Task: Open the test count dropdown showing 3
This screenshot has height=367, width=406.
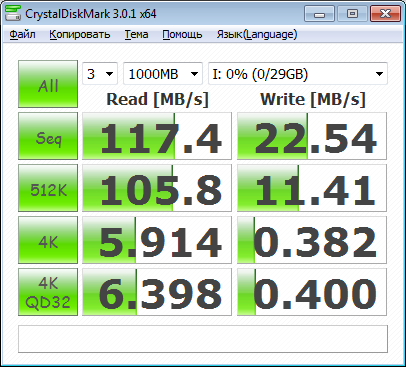Action: (x=100, y=74)
